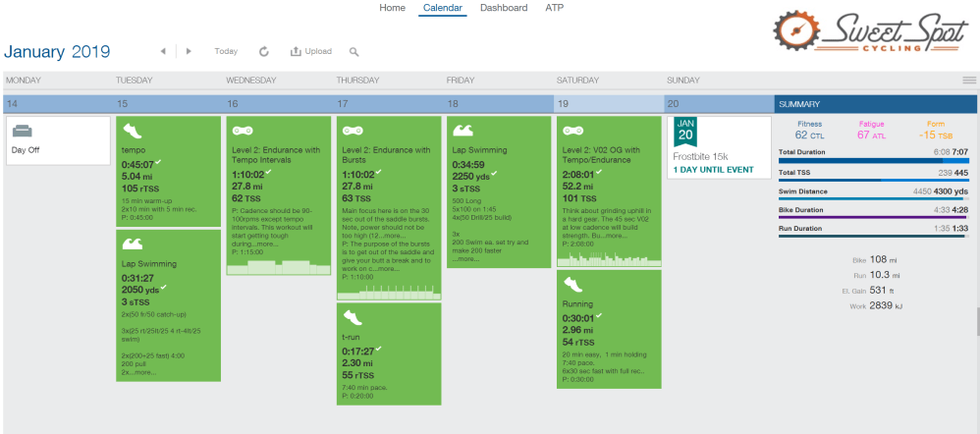Expand more text in Tuesday Lap Swimming

[x=143, y=373]
